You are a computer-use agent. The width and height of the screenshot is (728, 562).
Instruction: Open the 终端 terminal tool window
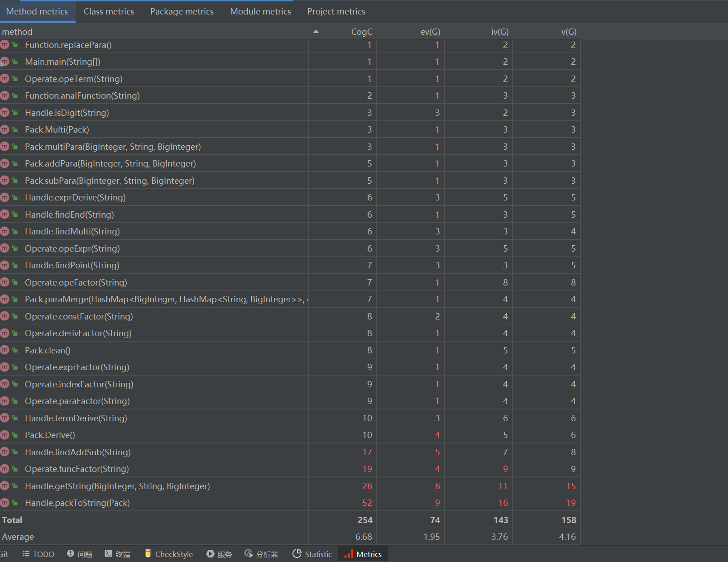coord(118,554)
